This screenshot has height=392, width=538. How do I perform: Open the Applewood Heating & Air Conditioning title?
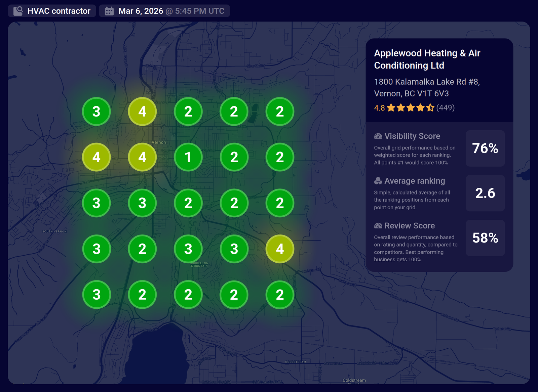(x=427, y=59)
